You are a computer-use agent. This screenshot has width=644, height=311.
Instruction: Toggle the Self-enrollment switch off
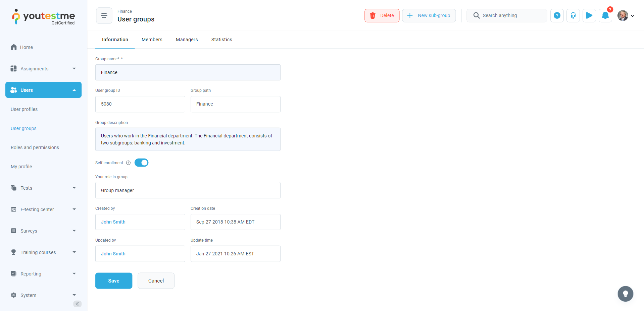point(141,163)
